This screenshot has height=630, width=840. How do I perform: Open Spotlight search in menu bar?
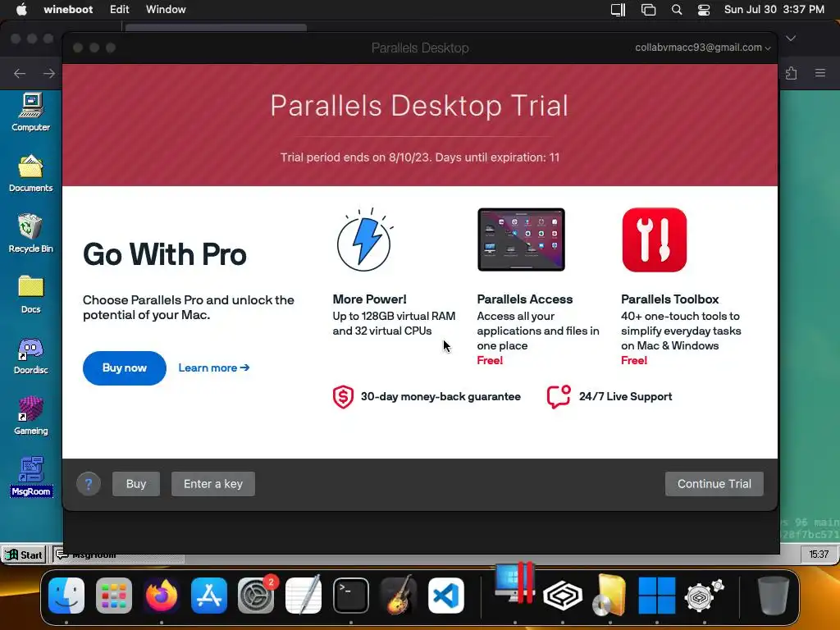[x=677, y=10]
